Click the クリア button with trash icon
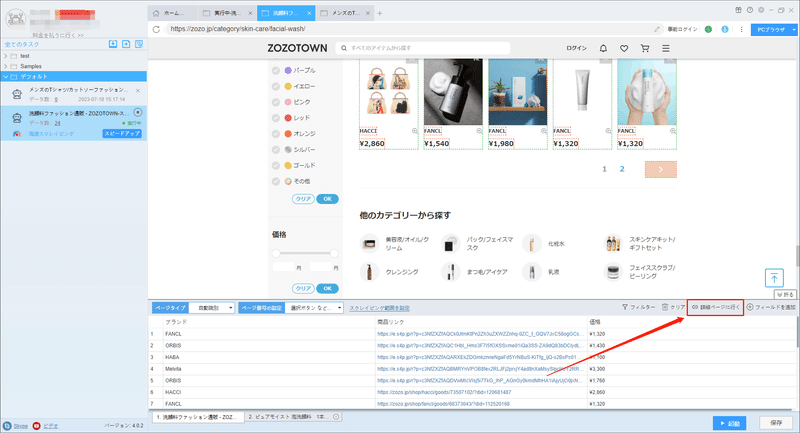800x433 pixels. [x=673, y=307]
